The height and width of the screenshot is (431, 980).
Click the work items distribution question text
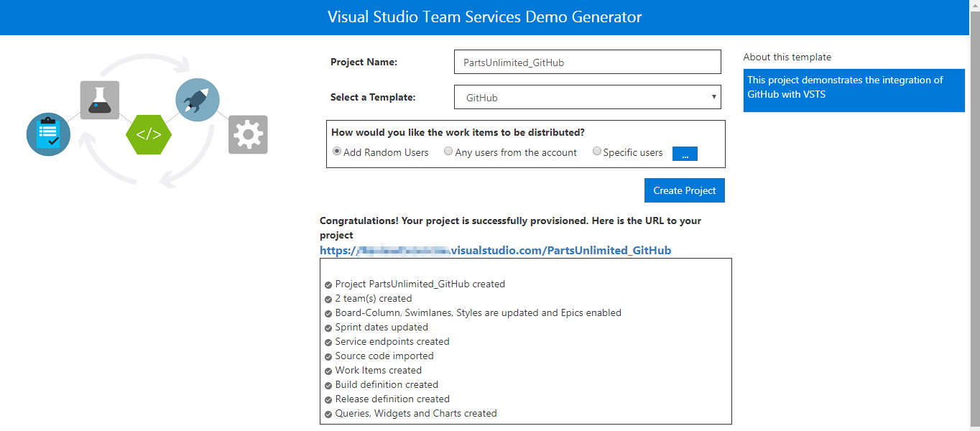click(458, 132)
